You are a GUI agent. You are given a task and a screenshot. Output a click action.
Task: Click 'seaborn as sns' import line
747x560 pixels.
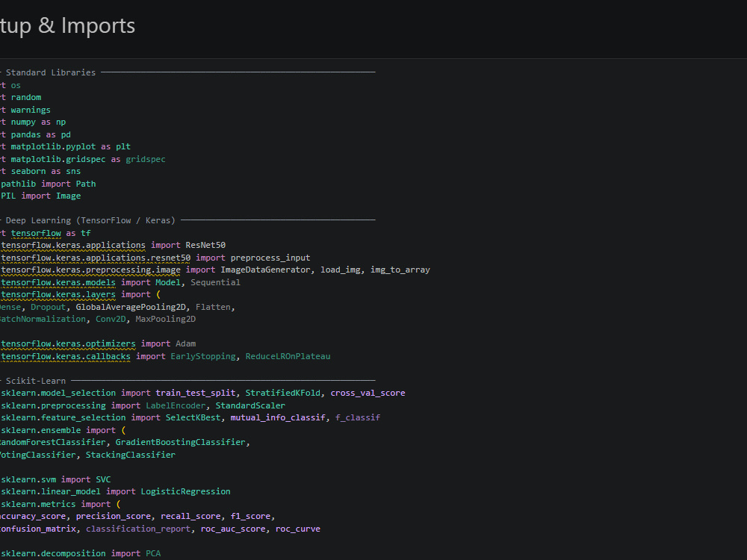coord(46,172)
